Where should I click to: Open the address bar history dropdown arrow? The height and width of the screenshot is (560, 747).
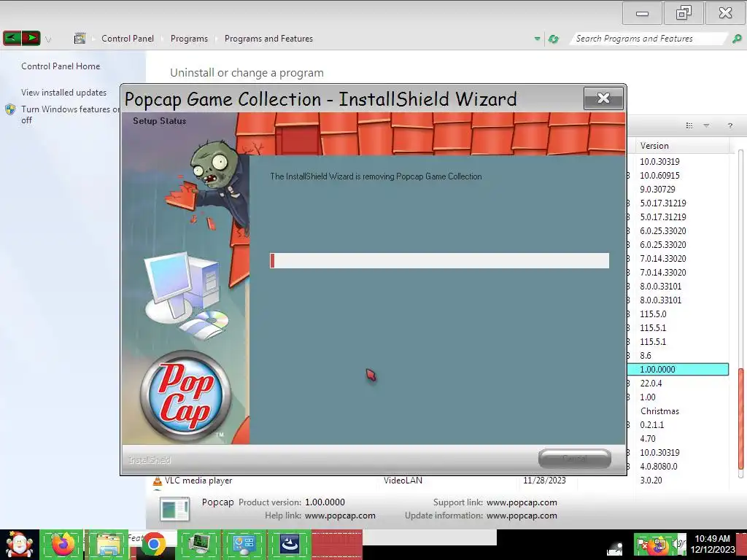coord(537,39)
